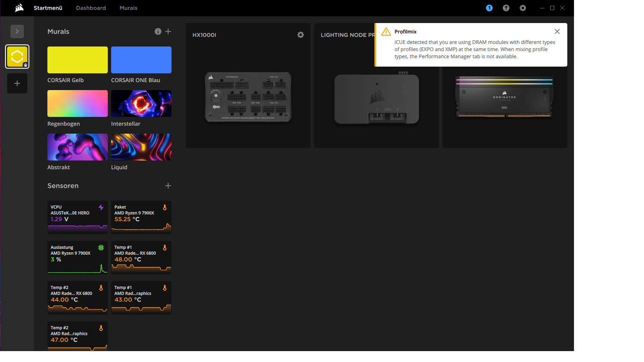Click thermometer icon on Temp #2 RX 6800

(x=101, y=288)
